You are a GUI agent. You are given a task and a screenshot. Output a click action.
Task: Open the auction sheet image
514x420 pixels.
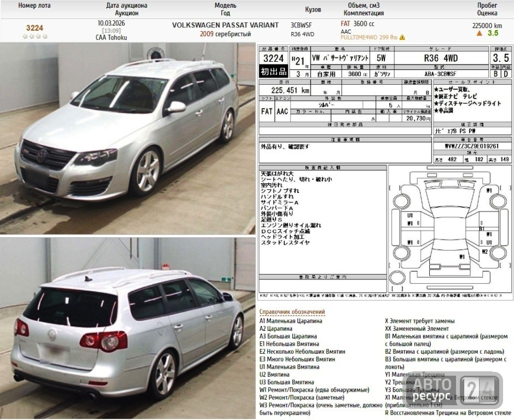coord(385,172)
